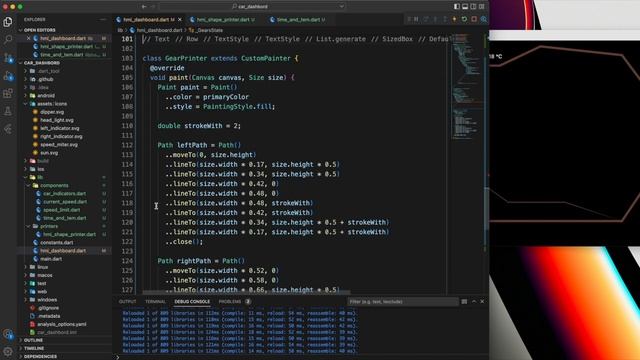Screen dimensions: 640x360
Task: Expand the Outline section
Action: (x=33, y=340)
